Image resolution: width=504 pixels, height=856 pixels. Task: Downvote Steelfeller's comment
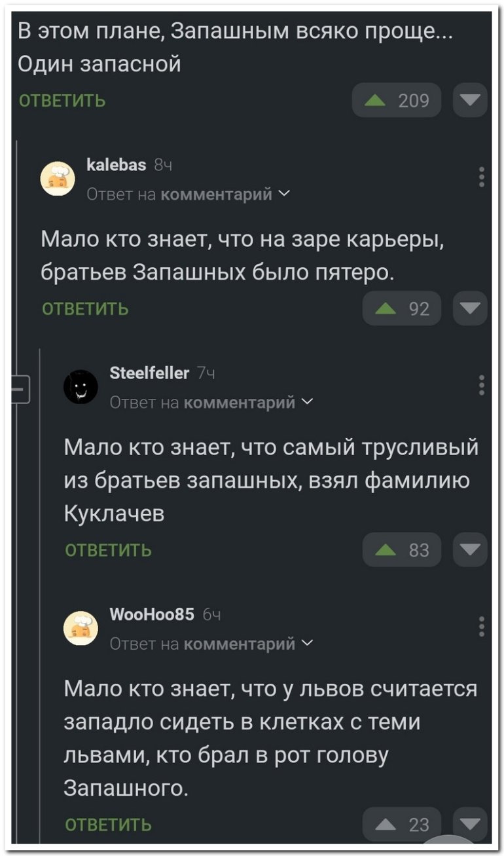click(x=470, y=549)
